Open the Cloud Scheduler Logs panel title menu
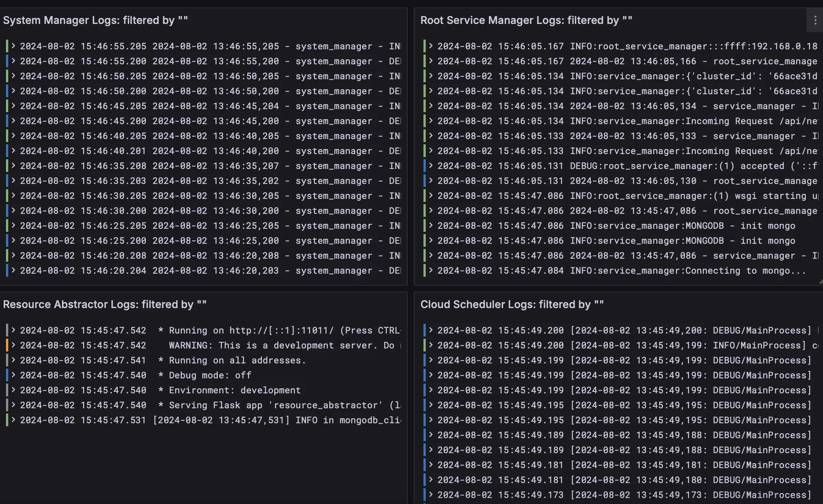823x504 pixels. tap(512, 304)
